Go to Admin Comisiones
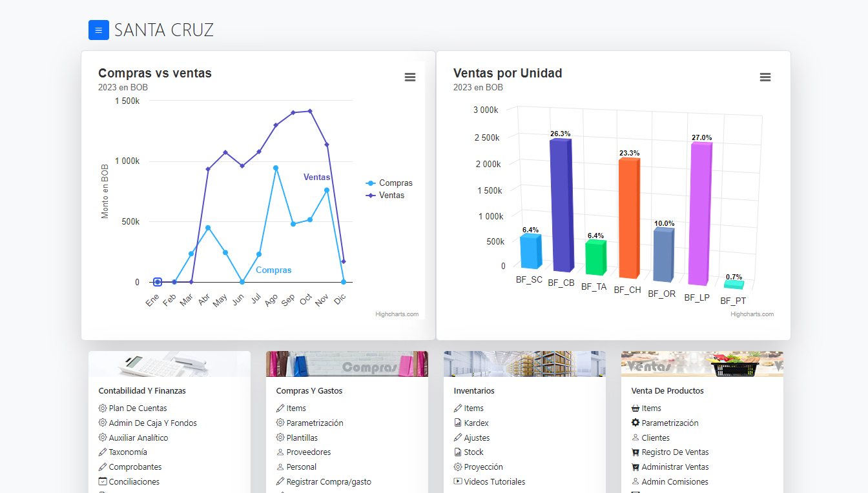 click(675, 481)
